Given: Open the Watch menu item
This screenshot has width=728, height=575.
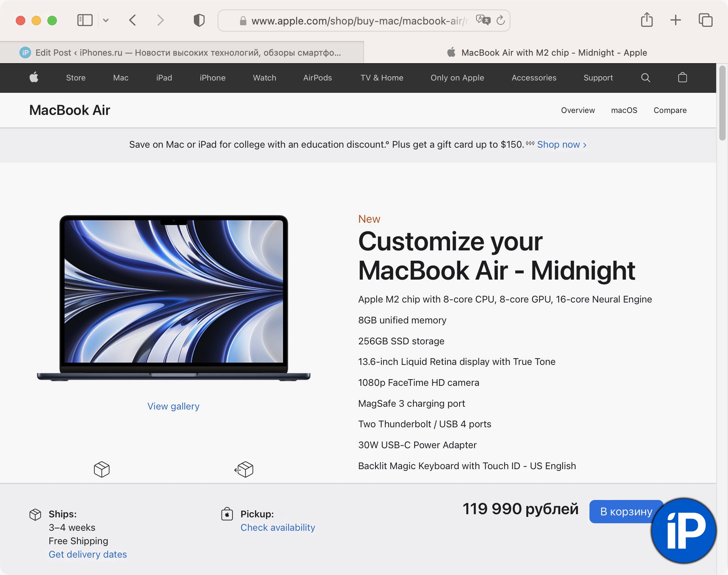Looking at the screenshot, I should click(265, 78).
